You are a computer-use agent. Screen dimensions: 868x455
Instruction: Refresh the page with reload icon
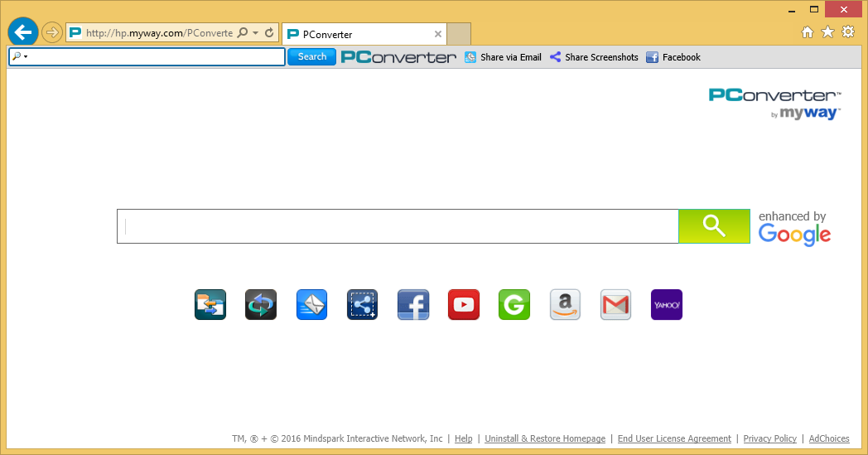click(269, 32)
